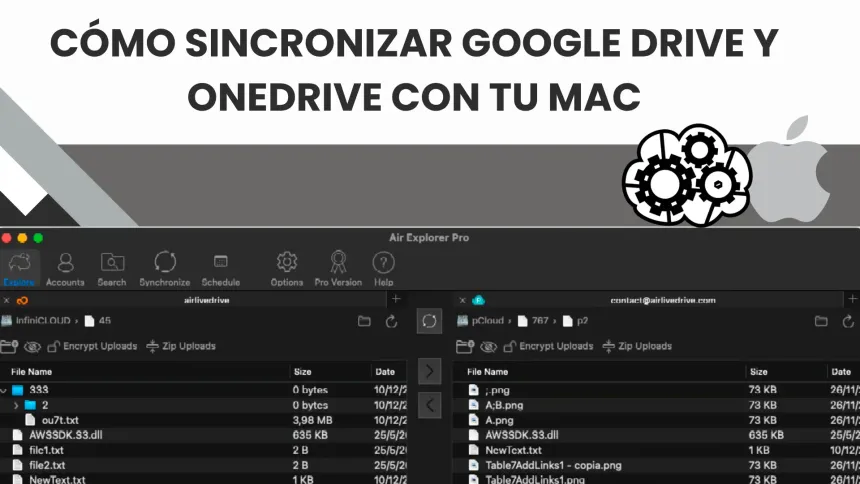Image resolution: width=860 pixels, height=484 pixels.
Task: Select the contact@airlivedrive.com tab
Action: click(663, 300)
